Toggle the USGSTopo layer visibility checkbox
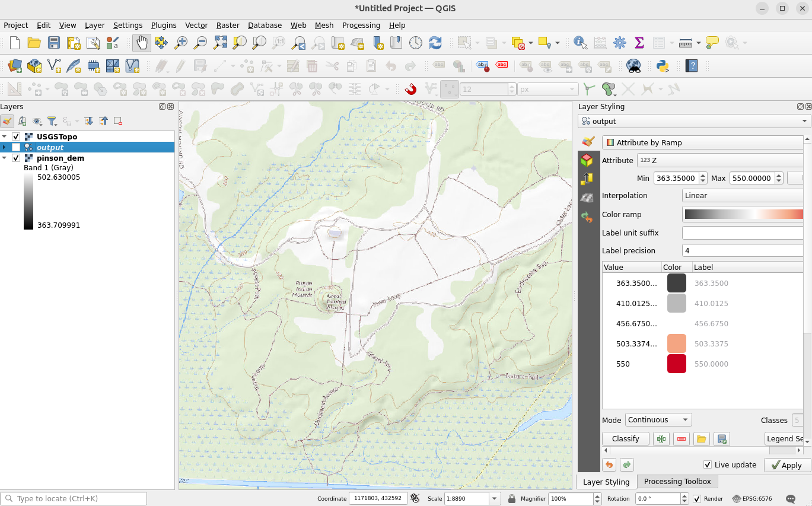The width and height of the screenshot is (812, 506). tap(16, 137)
